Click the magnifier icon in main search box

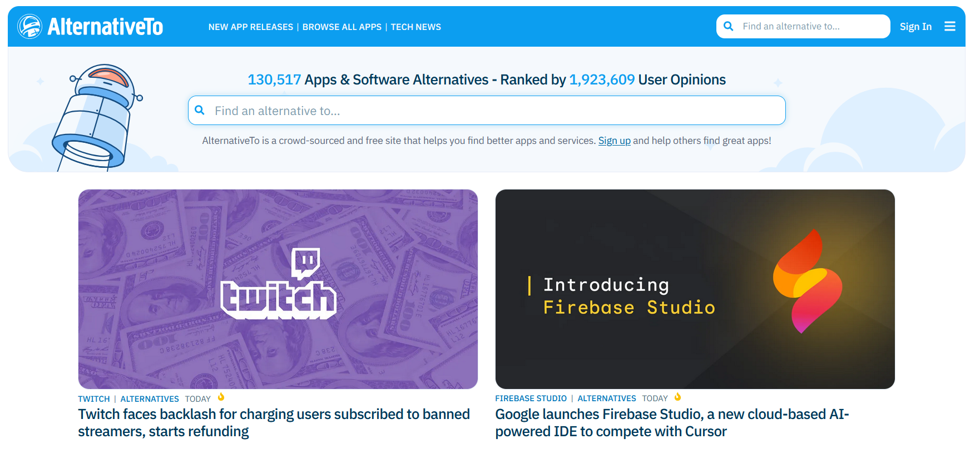(200, 110)
